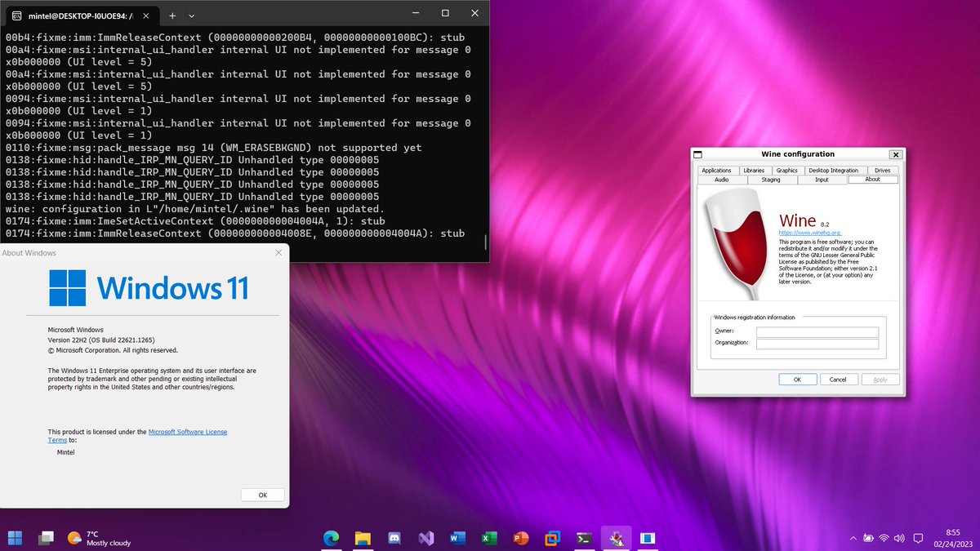Click the licensee name 'Mintel'
The width and height of the screenshot is (980, 551).
coord(65,451)
